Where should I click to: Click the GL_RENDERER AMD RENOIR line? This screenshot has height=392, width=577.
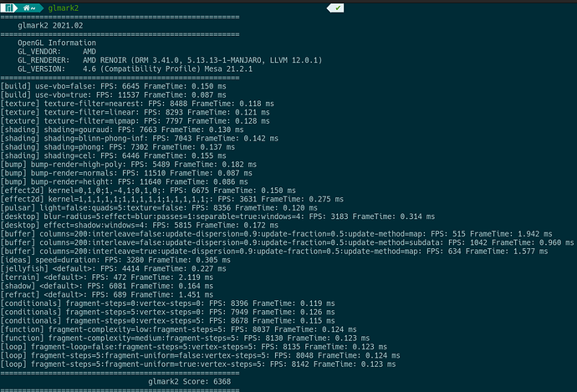(x=170, y=60)
